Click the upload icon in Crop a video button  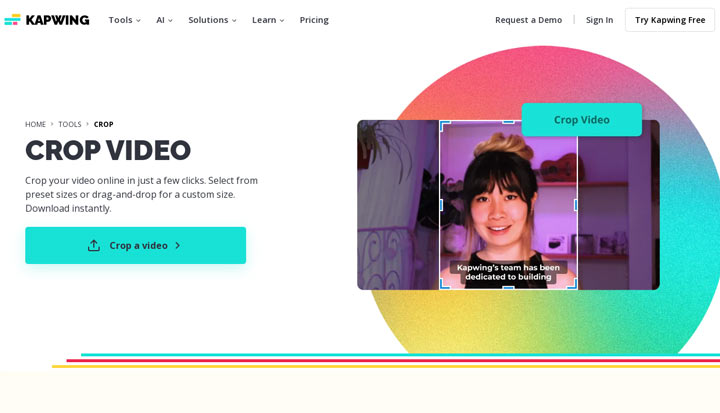click(x=94, y=245)
